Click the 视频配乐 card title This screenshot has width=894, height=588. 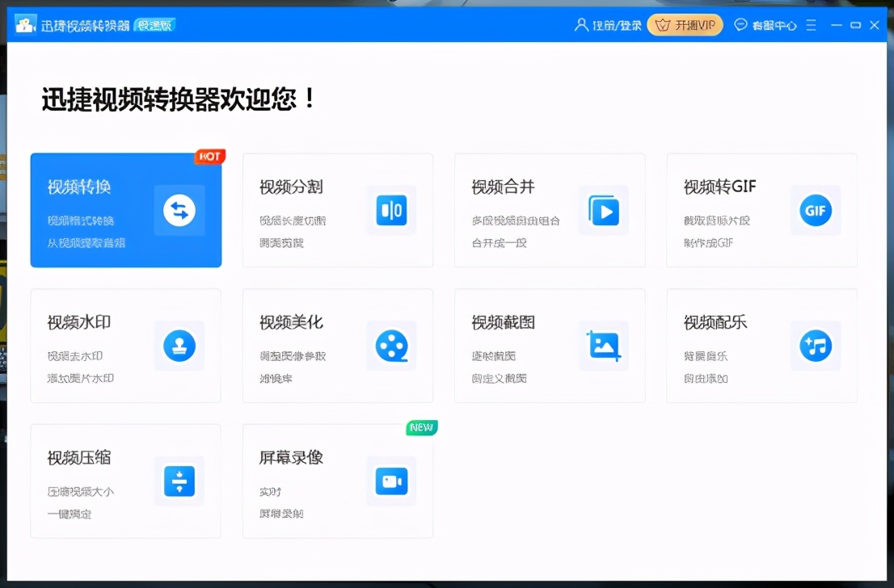point(715,322)
